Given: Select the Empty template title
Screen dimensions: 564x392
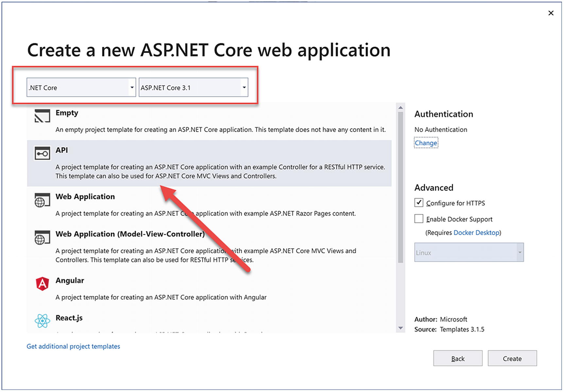Looking at the screenshot, I should tap(67, 113).
